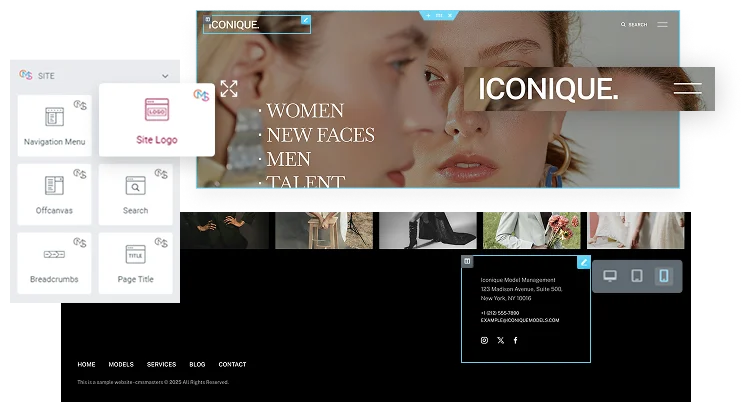Switch to mobile preview mode

664,276
